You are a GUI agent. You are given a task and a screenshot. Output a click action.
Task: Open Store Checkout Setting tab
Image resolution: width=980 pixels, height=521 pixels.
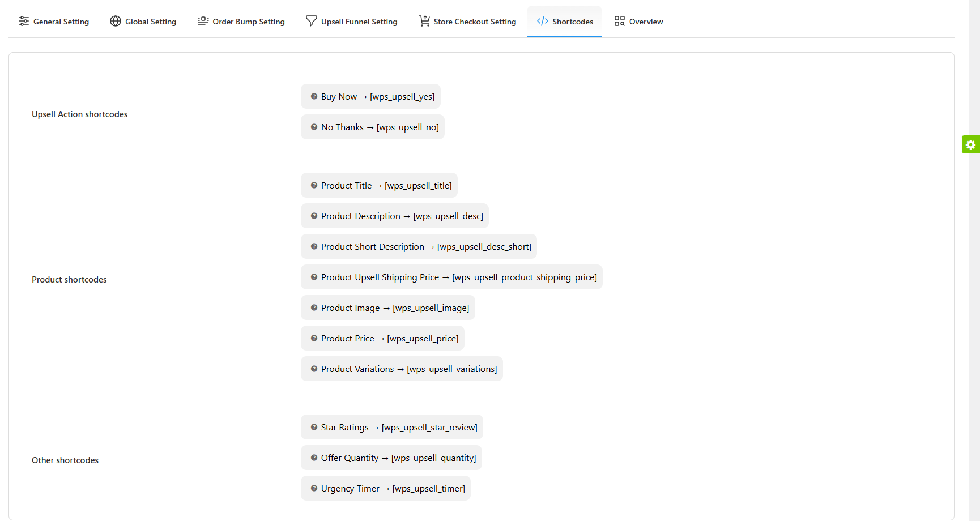(468, 22)
